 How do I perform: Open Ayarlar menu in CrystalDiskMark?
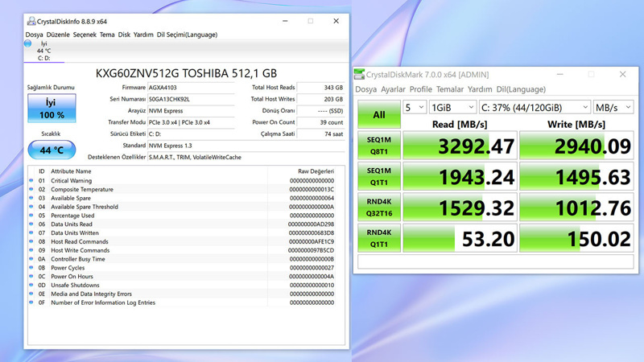click(x=393, y=89)
